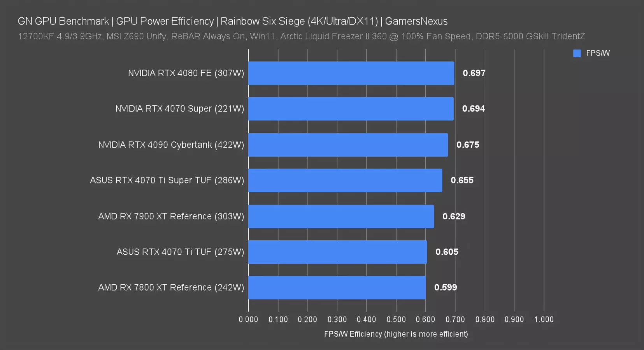This screenshot has width=644, height=350.
Task: Click the axis label FPS/W Efficiency
Action: coord(396,334)
